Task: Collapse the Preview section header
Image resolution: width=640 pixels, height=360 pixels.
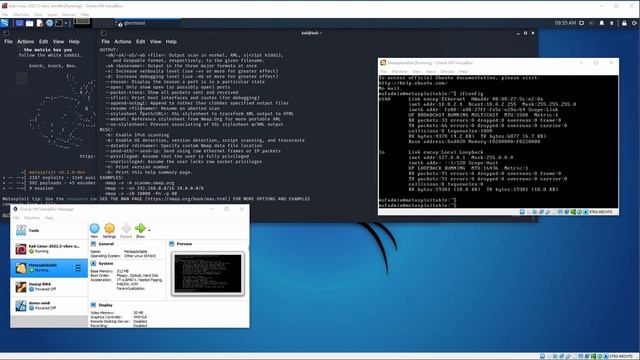Action: click(x=184, y=244)
